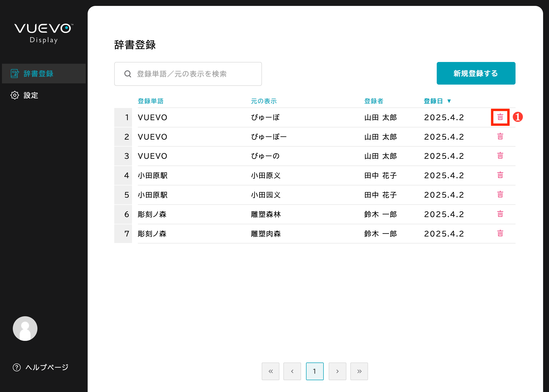Delete the 雕塑森林 entry registered by 鈴木 一郎
Screen dimensions: 549x392
tap(500, 214)
